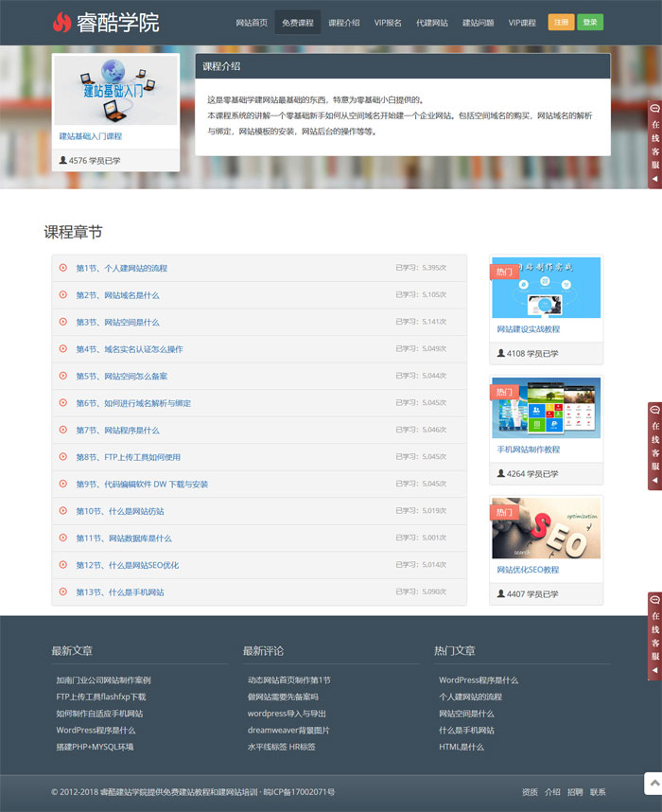662x812 pixels.
Task: Click the play icon beside 第4节、域名实名认证怎么操作
Action: click(x=63, y=348)
